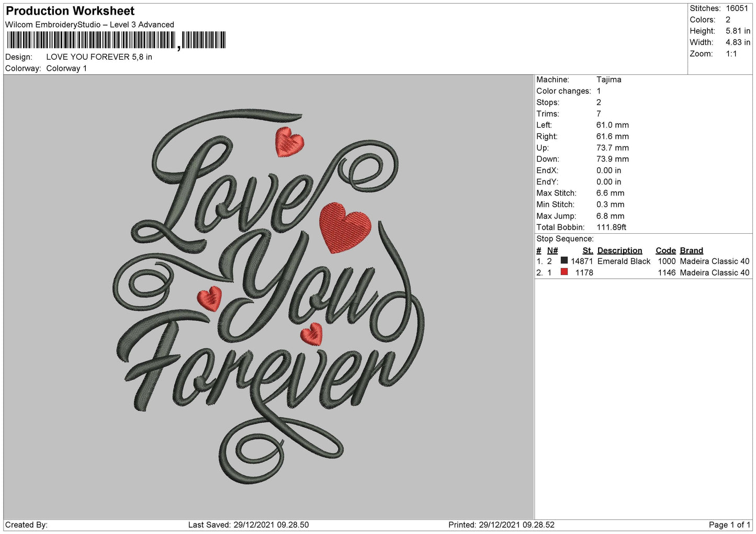Click the red thread color swatch
This screenshot has width=756, height=534.
564,272
